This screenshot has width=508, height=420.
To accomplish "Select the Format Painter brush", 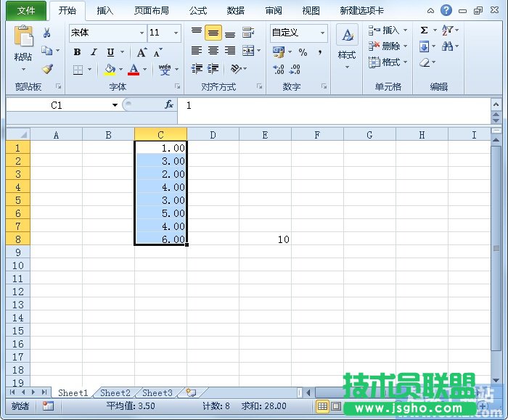I will pyautogui.click(x=47, y=70).
